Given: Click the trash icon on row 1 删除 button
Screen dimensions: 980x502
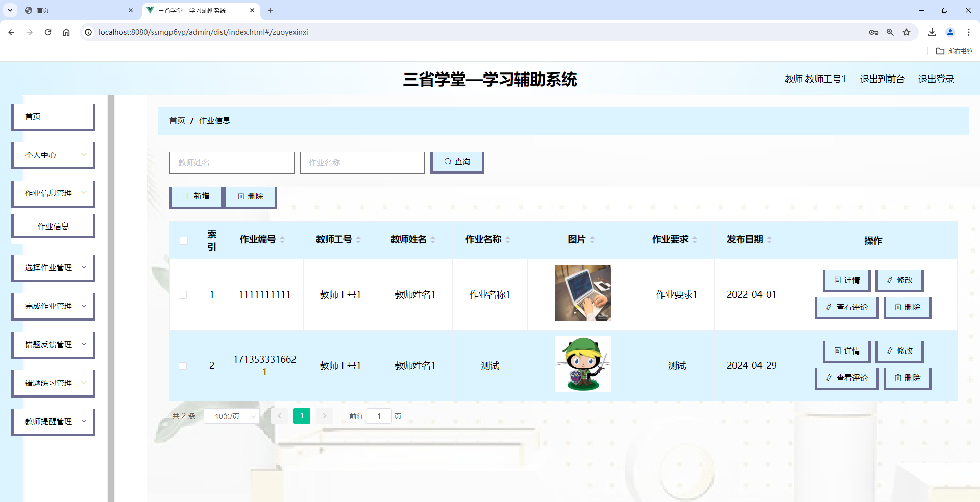Looking at the screenshot, I should click(898, 307).
